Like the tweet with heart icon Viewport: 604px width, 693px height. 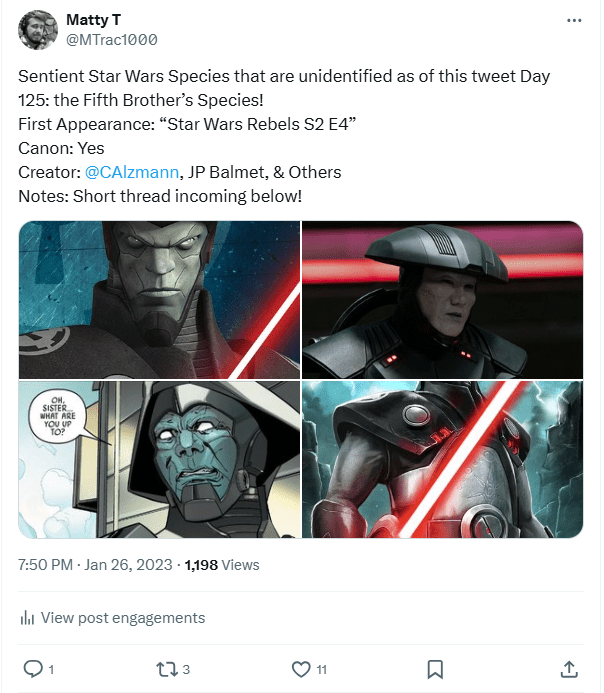pos(301,668)
